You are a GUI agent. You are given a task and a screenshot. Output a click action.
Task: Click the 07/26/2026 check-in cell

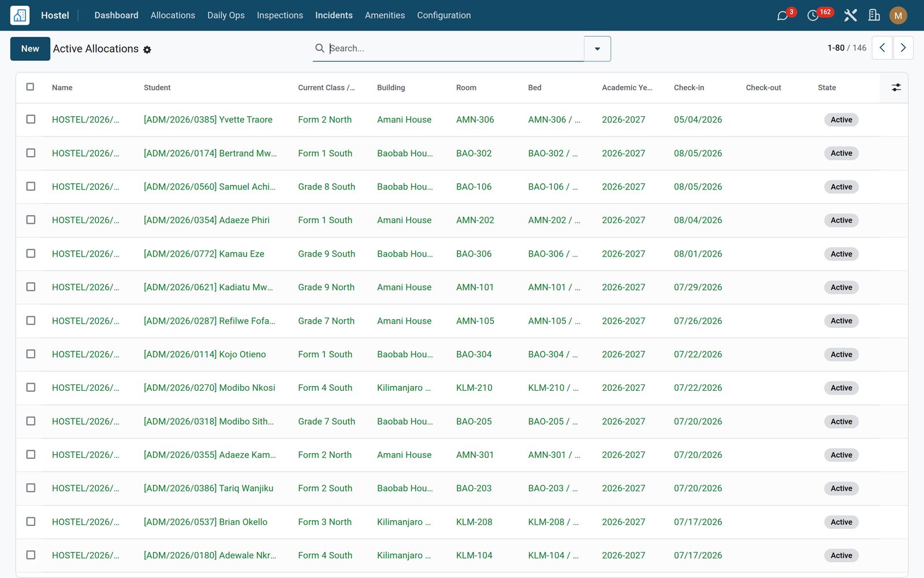tap(698, 321)
